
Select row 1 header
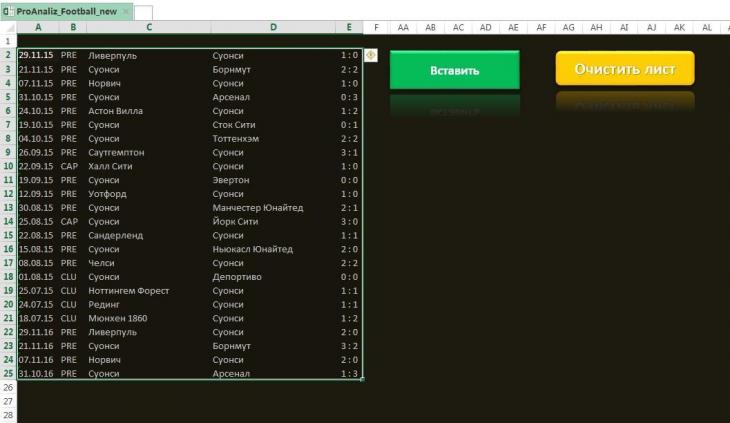pos(8,41)
